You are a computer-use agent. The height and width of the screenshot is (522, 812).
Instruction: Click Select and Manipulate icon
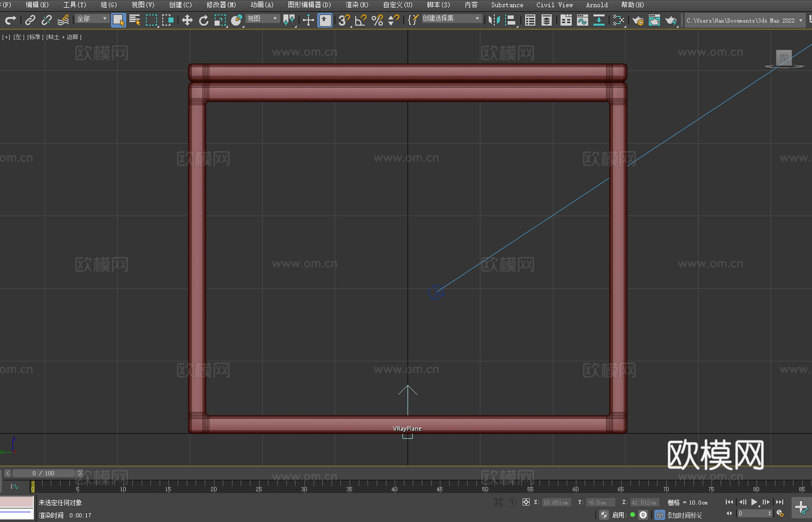[x=308, y=20]
